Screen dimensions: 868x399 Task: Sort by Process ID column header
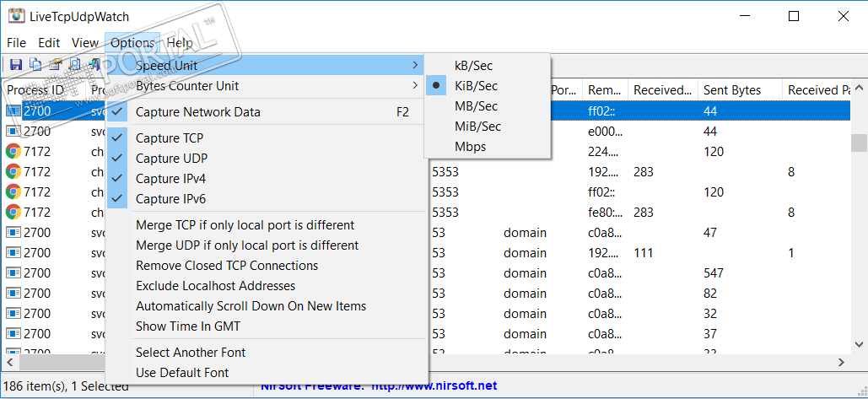click(44, 90)
